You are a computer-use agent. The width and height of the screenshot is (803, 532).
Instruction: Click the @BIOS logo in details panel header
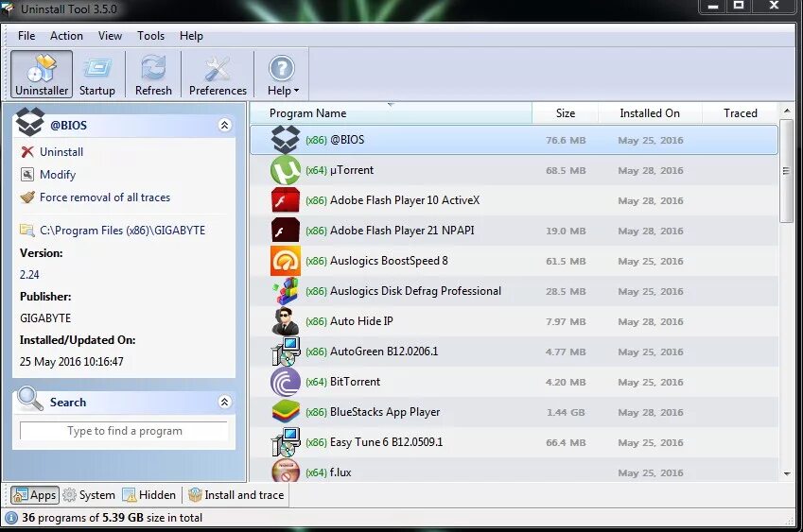pyautogui.click(x=29, y=122)
